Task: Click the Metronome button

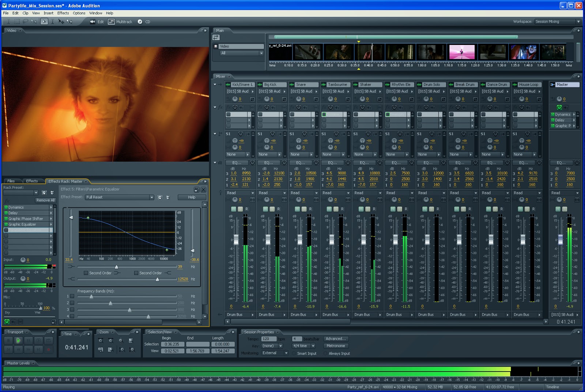Action: click(335, 346)
